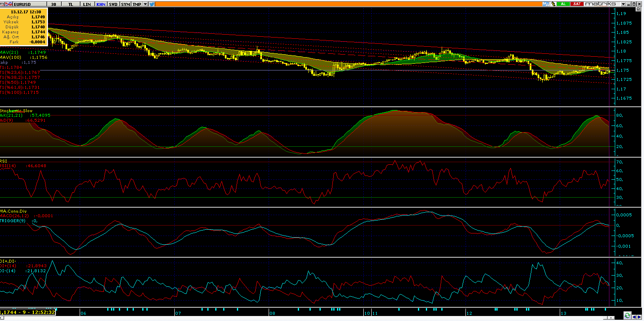Toggle the SVD button
The height and width of the screenshot is (321, 644).
pyautogui.click(x=113, y=4)
